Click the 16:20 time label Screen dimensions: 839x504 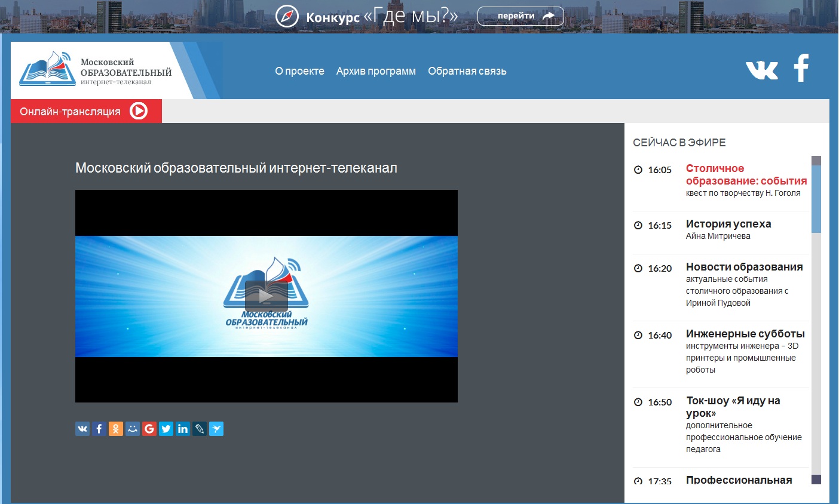[660, 269]
